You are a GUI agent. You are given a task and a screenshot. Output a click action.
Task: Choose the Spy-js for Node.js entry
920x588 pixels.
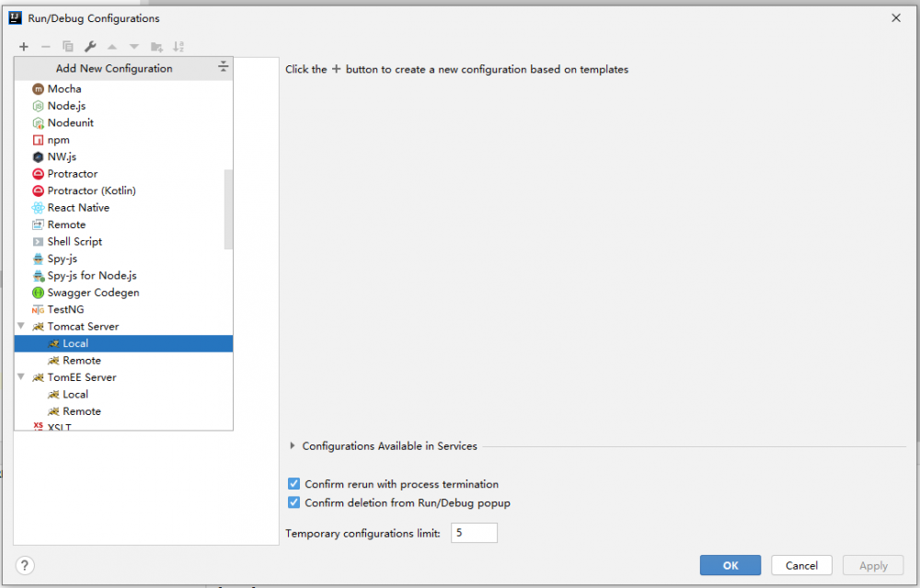[x=123, y=276]
